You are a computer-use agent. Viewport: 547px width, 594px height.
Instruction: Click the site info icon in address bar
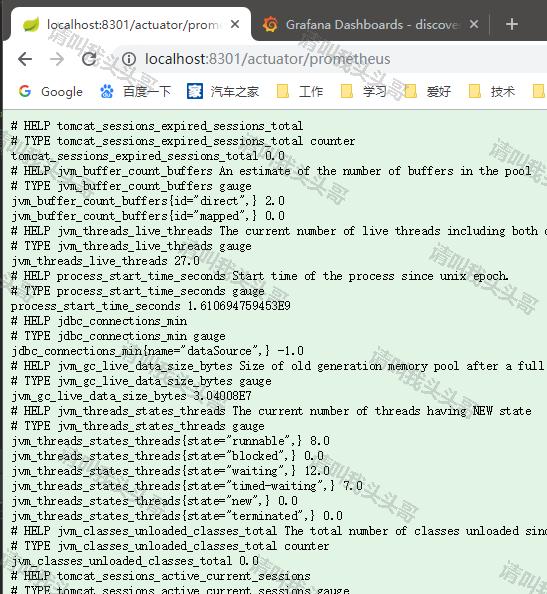click(129, 59)
